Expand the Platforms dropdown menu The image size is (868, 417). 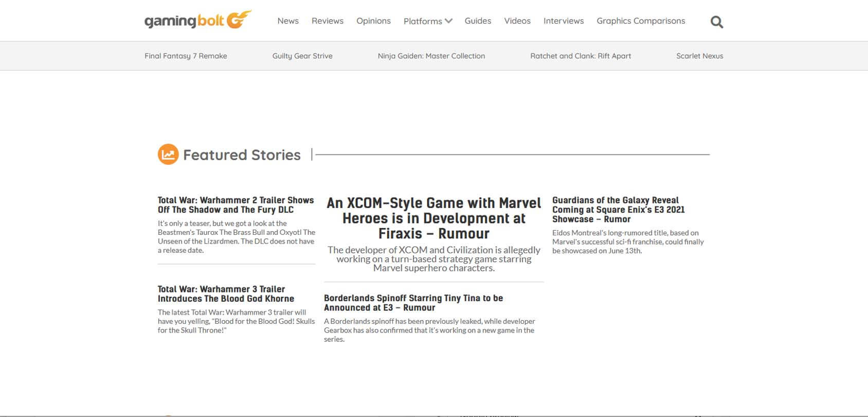pos(428,21)
